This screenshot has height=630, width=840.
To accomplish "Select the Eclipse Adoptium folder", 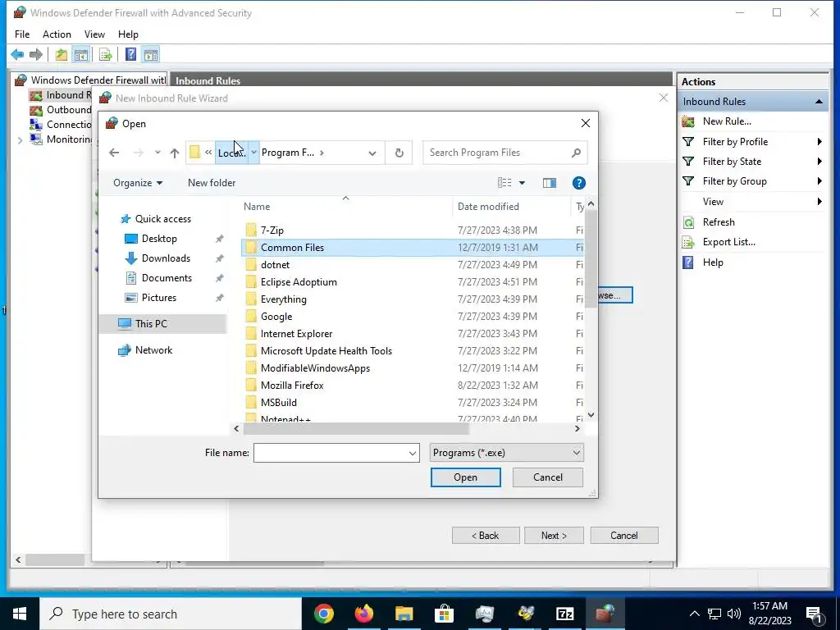I will (299, 282).
